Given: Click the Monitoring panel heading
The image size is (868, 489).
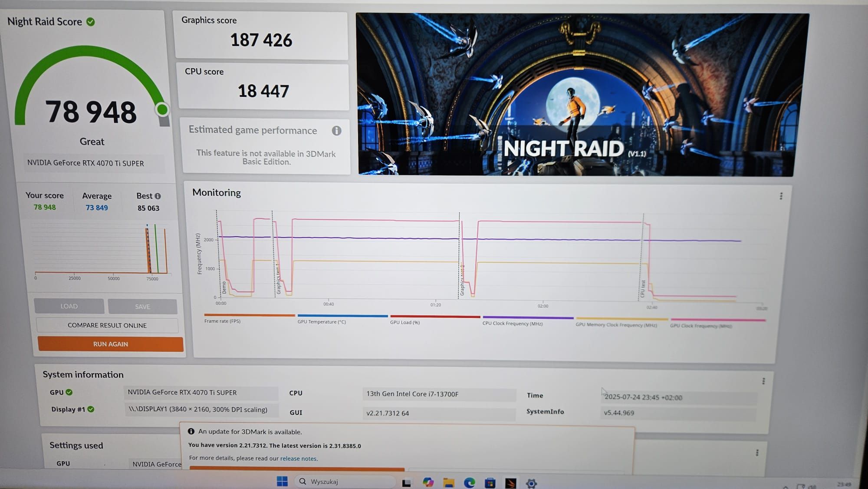Looking at the screenshot, I should [x=217, y=192].
